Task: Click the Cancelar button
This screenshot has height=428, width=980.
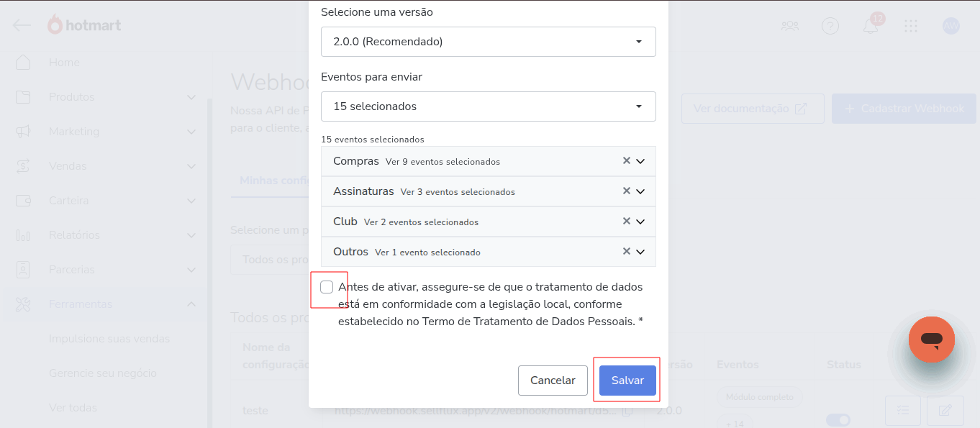Action: [553, 381]
